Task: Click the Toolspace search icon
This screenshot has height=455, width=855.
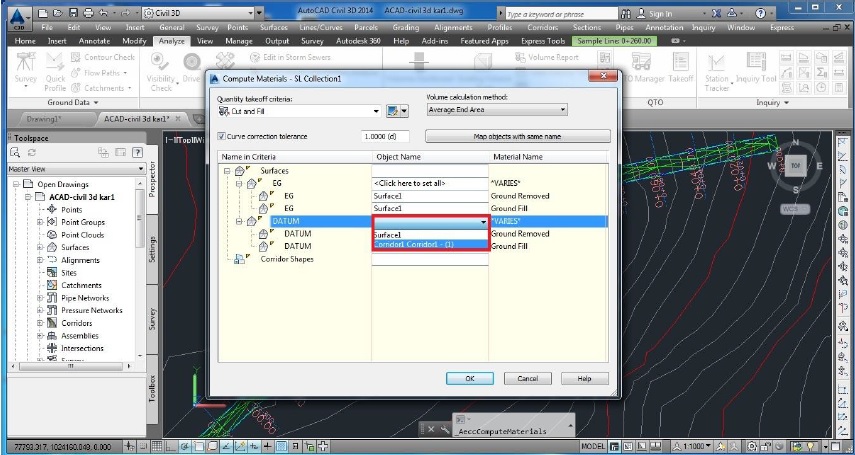Action: 15,153
